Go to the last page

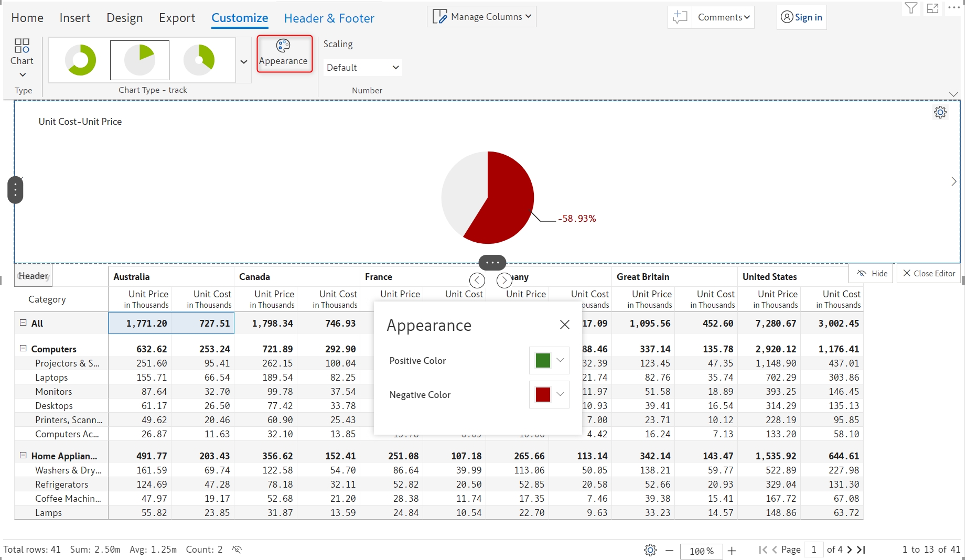[861, 550]
